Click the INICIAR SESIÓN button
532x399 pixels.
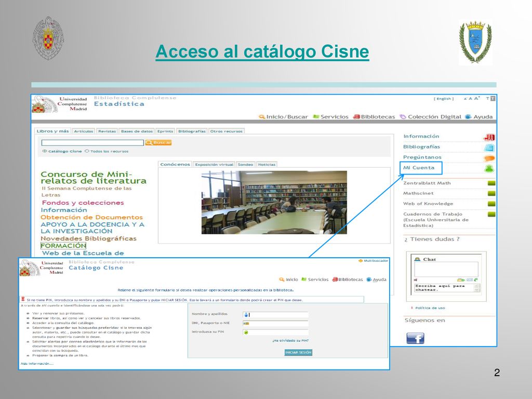click(298, 353)
